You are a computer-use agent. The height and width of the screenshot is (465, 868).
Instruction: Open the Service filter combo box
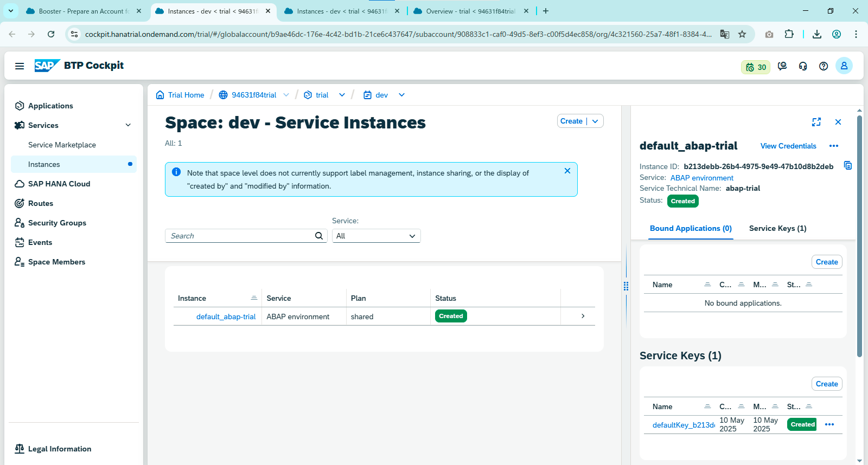coord(376,236)
